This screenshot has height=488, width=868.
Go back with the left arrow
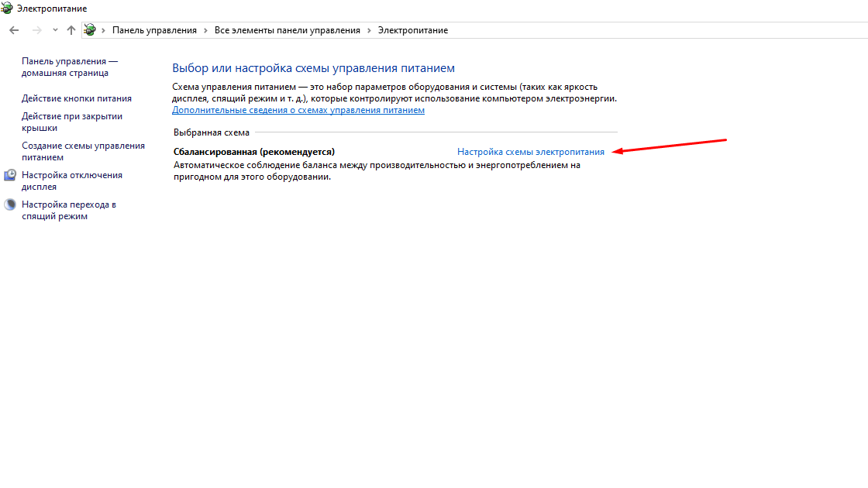point(14,30)
